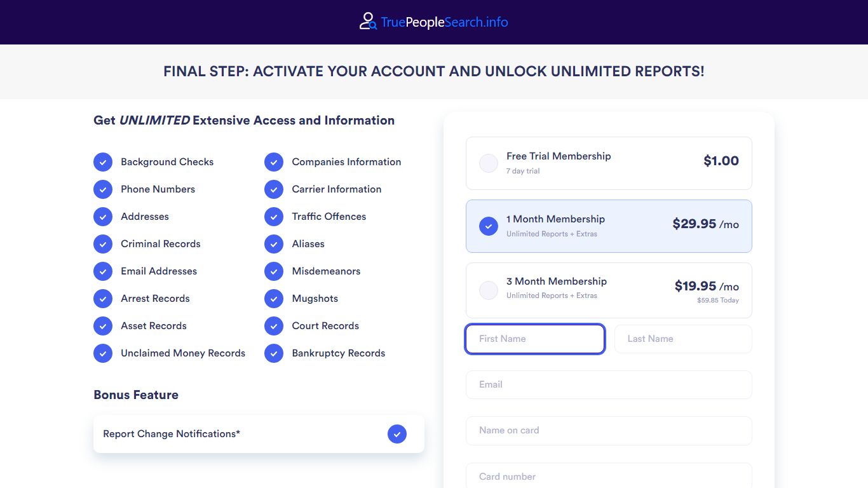Click the TruePeopleSearch.info logo icon
This screenshot has width=868, height=488.
368,22
